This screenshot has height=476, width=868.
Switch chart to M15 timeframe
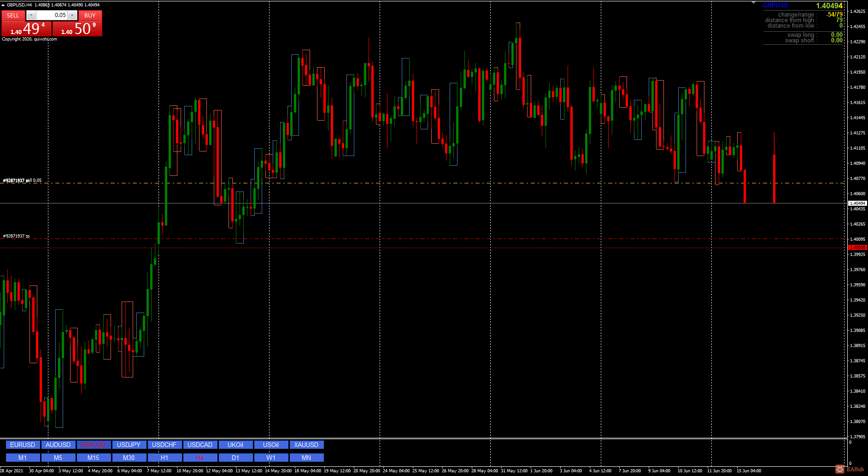coord(94,458)
